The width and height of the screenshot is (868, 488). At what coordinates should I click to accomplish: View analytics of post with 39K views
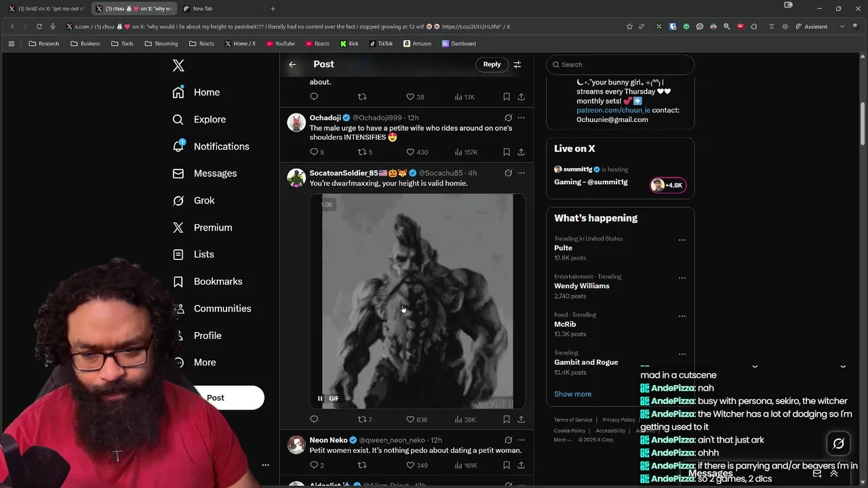pyautogui.click(x=465, y=420)
